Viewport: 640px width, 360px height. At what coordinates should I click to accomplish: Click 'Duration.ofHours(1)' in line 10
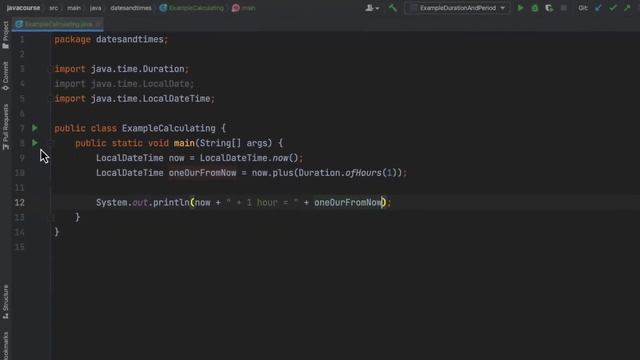click(x=348, y=173)
